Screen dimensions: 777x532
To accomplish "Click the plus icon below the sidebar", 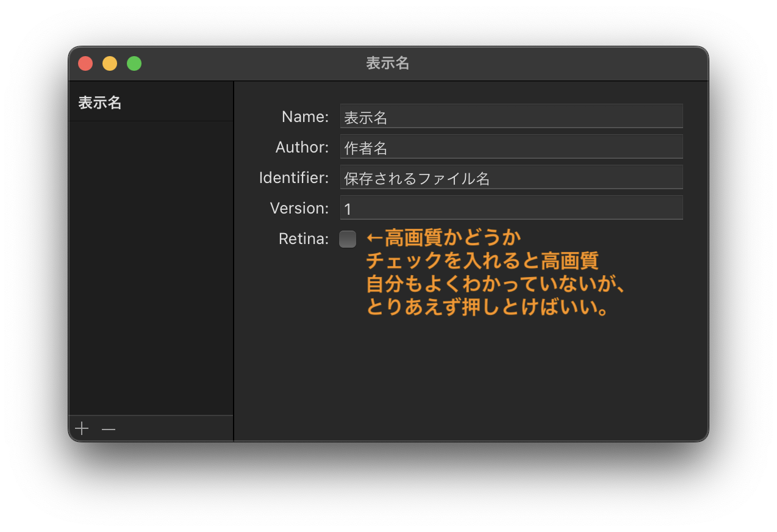I will click(81, 428).
